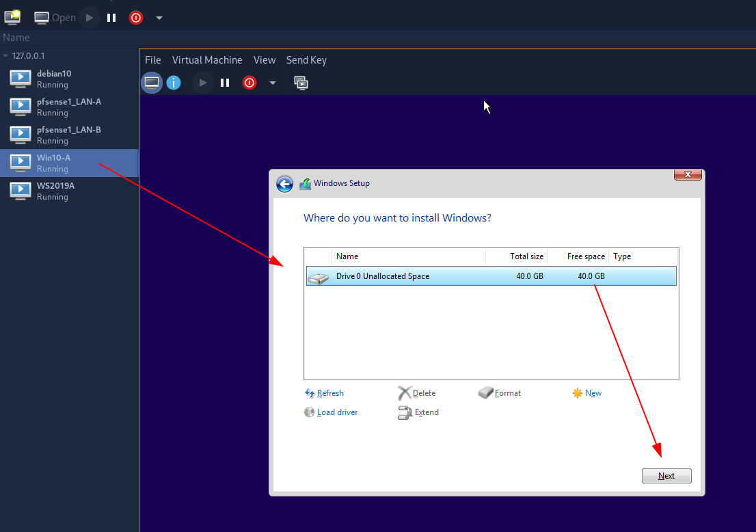Show virtual hardware details info icon

(174, 83)
